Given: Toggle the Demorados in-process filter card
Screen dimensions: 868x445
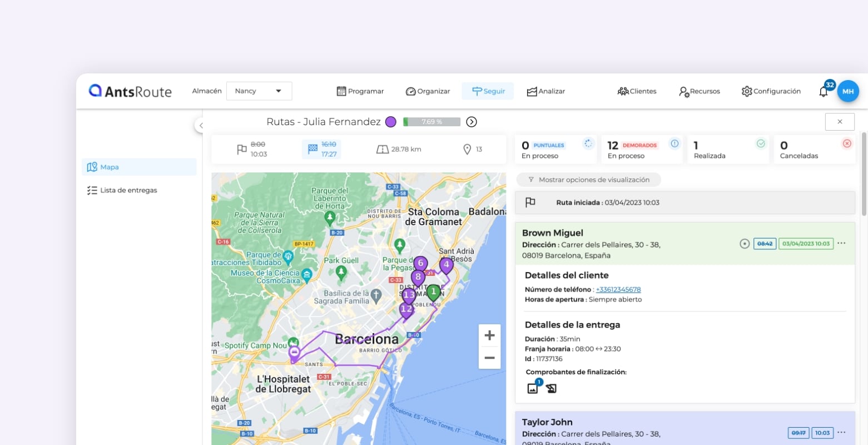Looking at the screenshot, I should click(642, 150).
